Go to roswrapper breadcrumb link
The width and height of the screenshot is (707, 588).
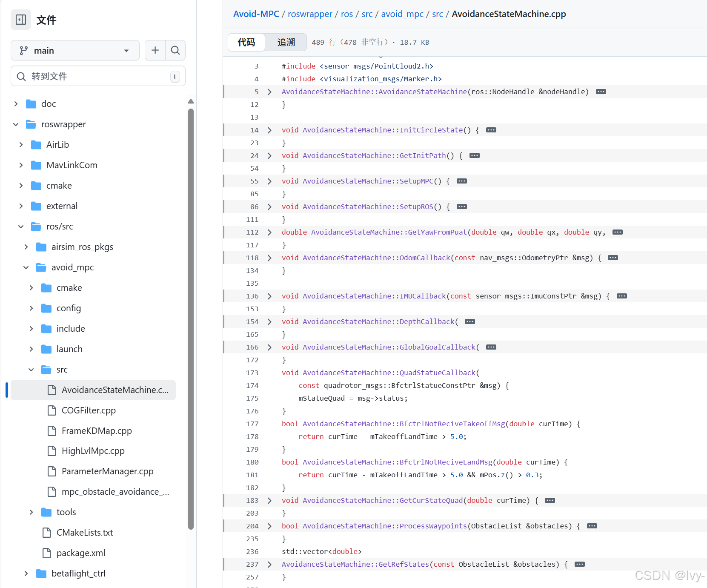click(x=310, y=14)
